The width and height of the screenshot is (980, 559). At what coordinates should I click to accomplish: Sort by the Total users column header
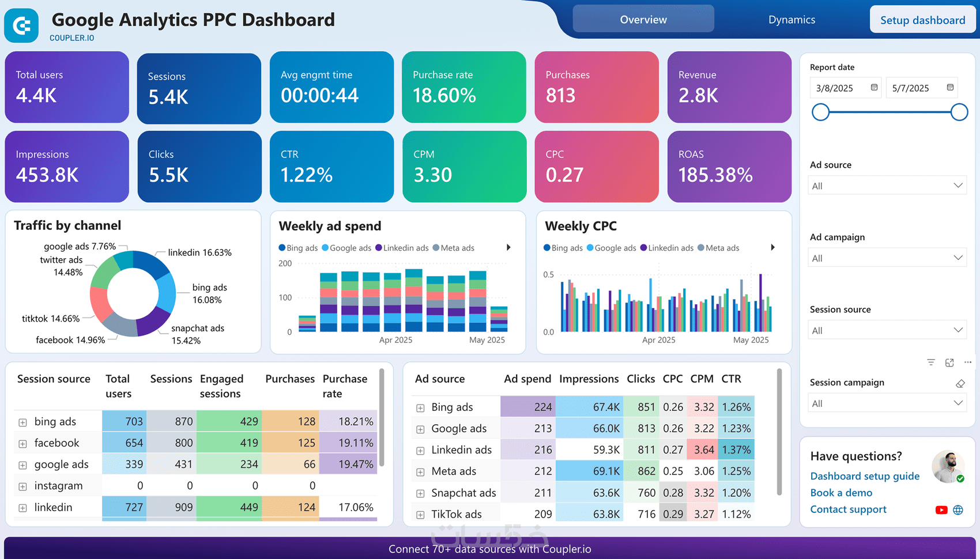pyautogui.click(x=118, y=386)
